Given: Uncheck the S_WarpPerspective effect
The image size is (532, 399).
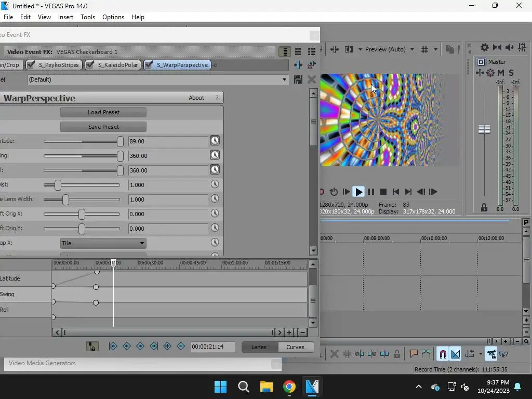Looking at the screenshot, I should point(149,64).
